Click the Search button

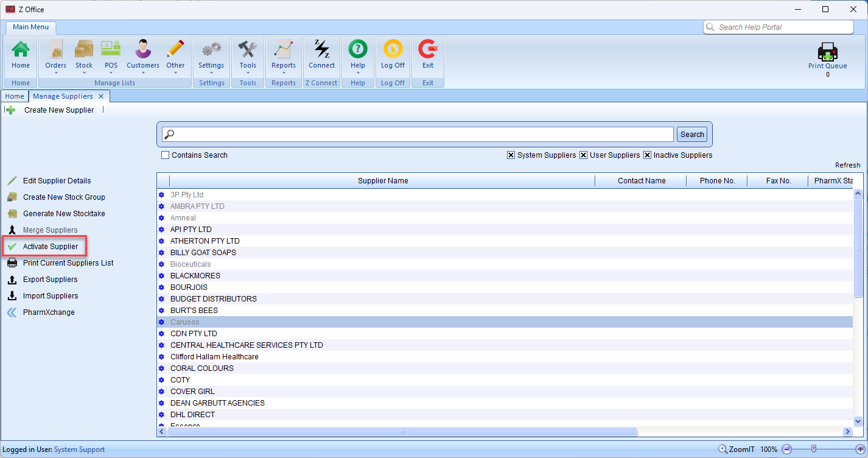tap(692, 135)
